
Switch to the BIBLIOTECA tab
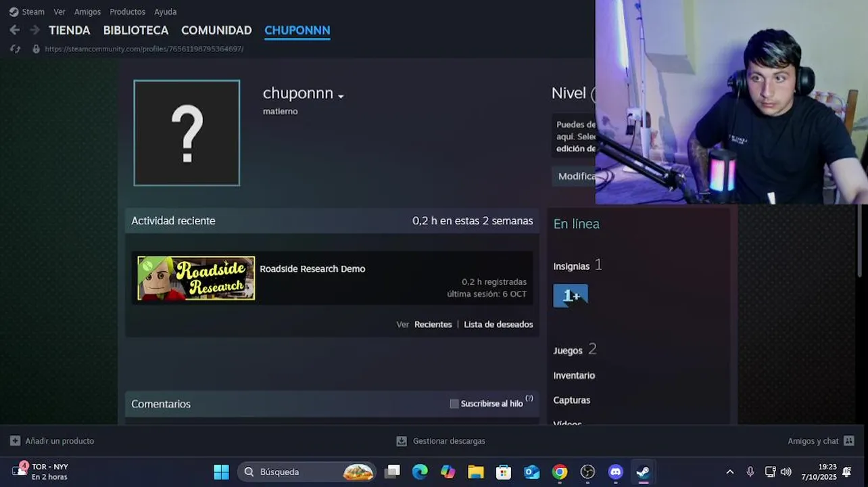135,30
